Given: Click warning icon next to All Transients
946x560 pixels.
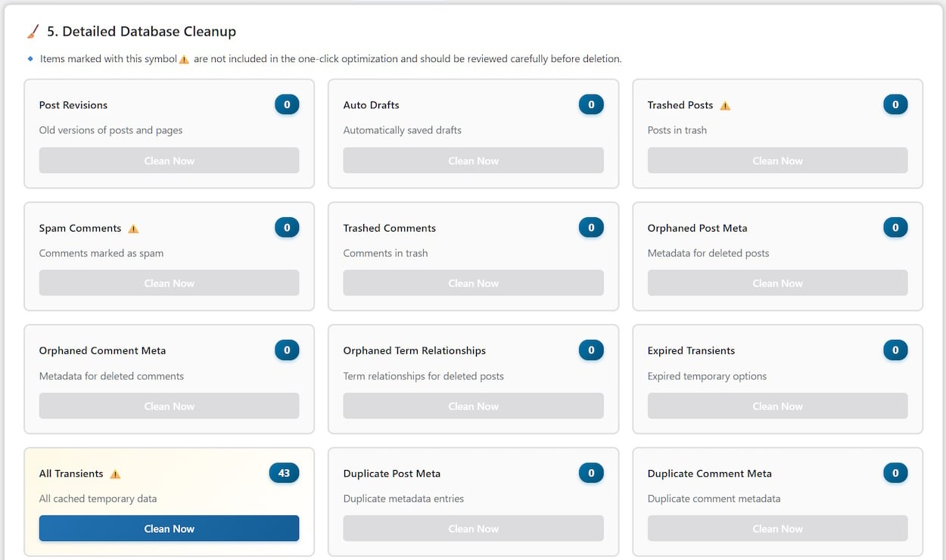Looking at the screenshot, I should tap(115, 474).
